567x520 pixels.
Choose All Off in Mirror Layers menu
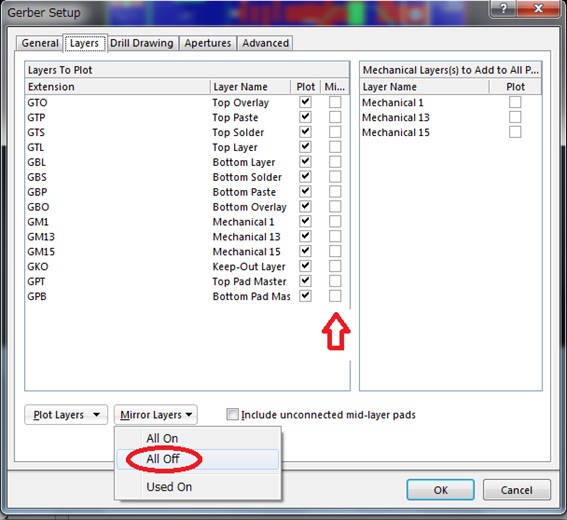coord(197,459)
